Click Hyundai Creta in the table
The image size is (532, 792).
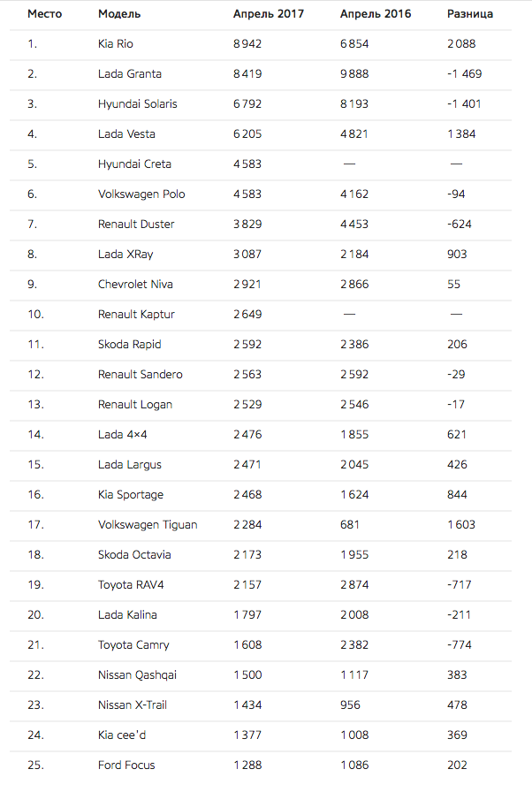point(134,164)
